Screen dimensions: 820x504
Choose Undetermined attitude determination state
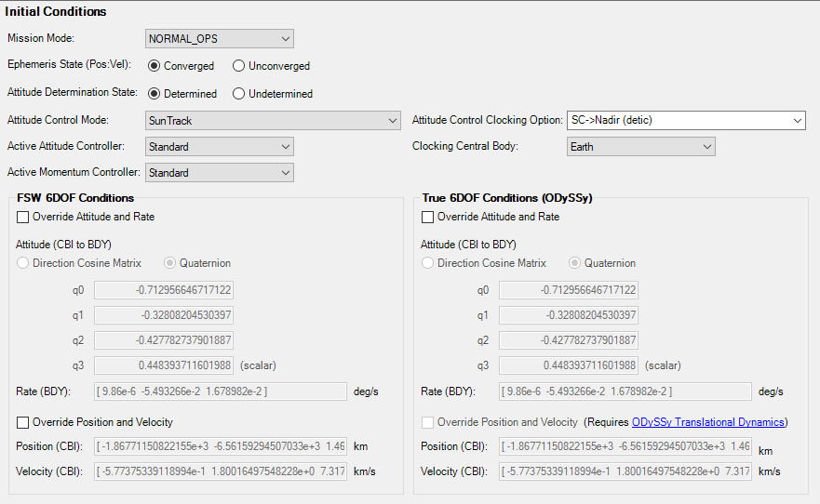[x=239, y=94]
